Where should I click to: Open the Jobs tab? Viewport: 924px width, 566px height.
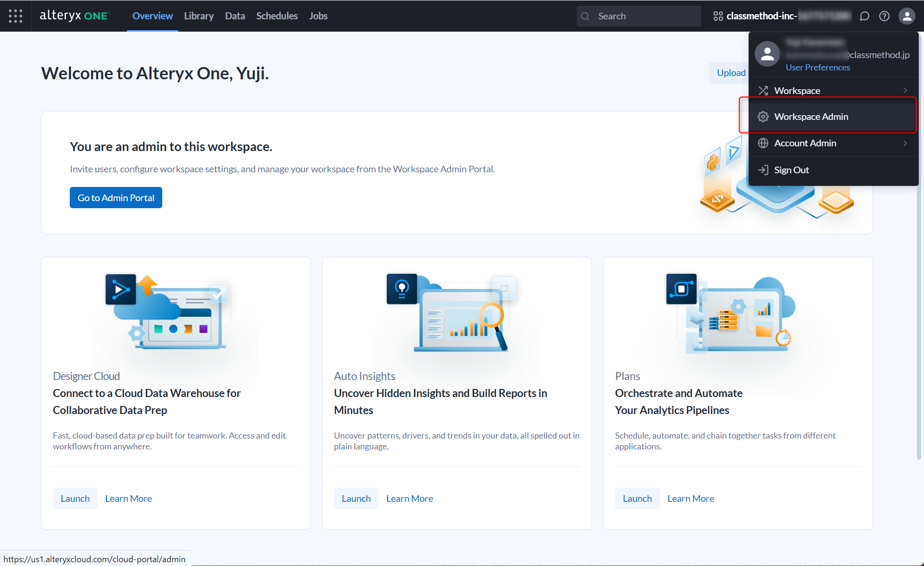(x=318, y=16)
